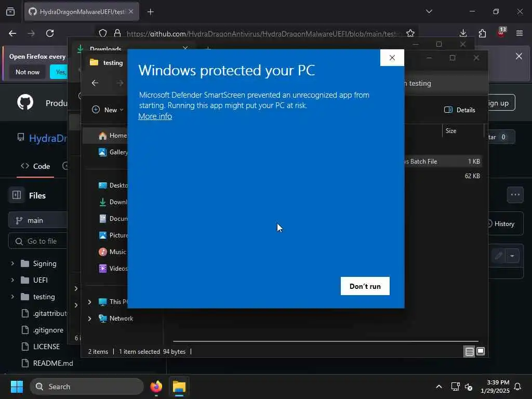Image resolution: width=532 pixels, height=399 pixels.
Task: Switch to large icons view layout icon
Action: click(x=481, y=352)
